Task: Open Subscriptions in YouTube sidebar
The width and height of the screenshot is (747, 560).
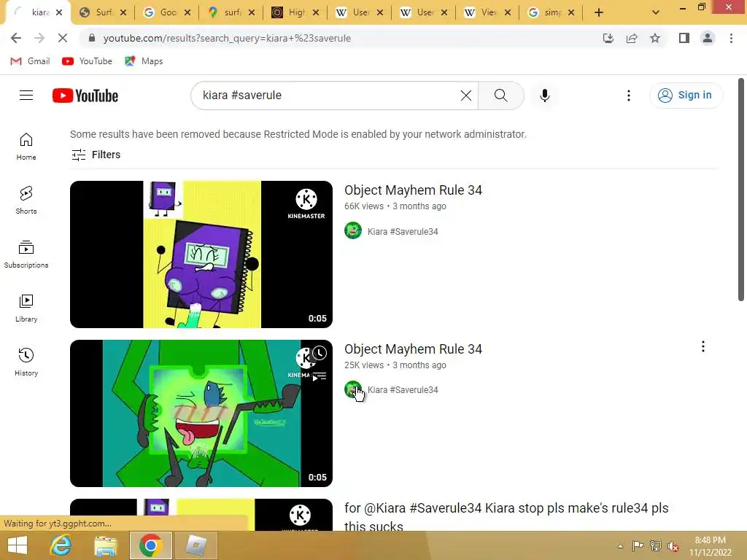Action: coord(26,254)
